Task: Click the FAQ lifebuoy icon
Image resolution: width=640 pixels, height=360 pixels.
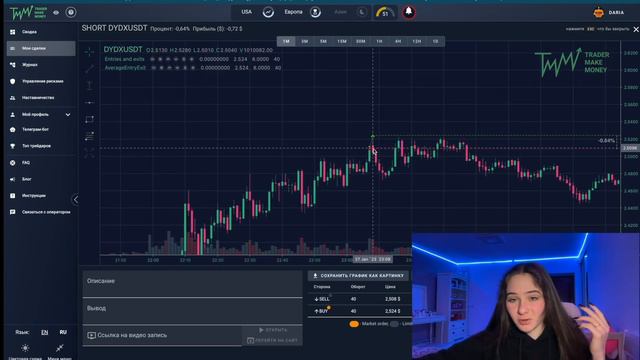Action: point(13,162)
